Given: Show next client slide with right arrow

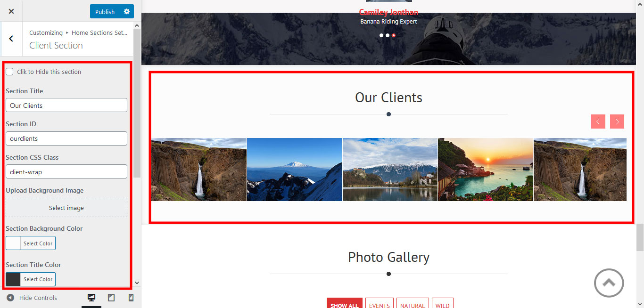Looking at the screenshot, I should 617,122.
